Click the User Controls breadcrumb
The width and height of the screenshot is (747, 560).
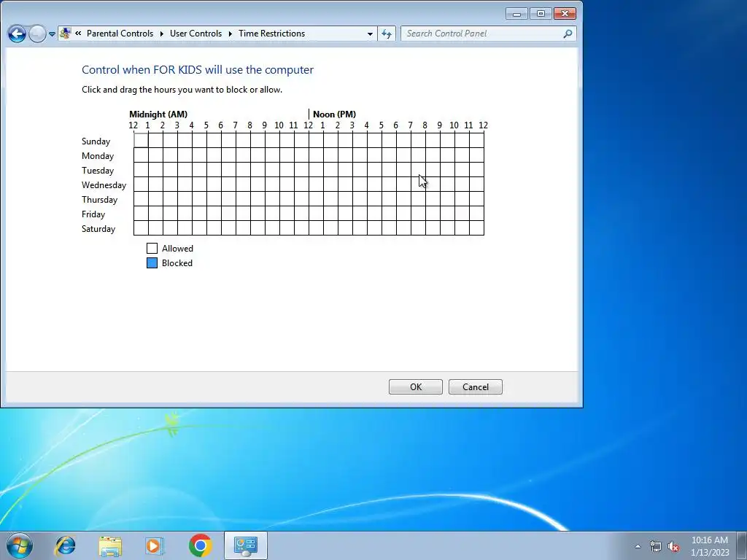coord(196,34)
